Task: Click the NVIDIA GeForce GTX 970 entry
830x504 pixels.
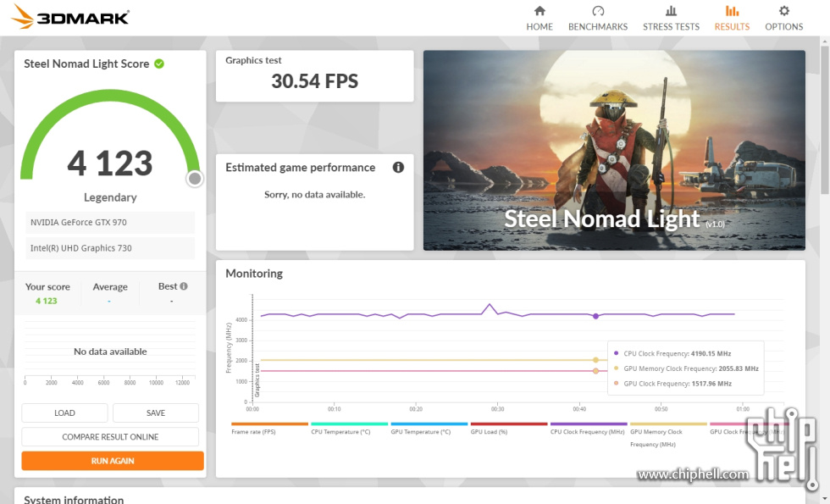Action: pos(110,222)
